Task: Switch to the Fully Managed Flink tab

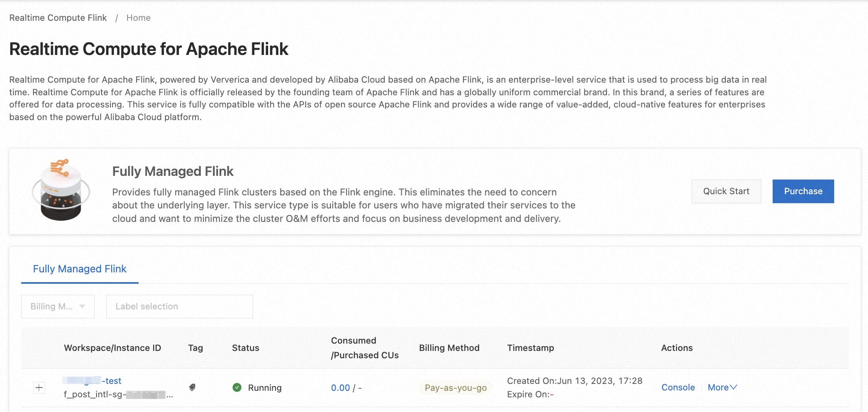Action: point(80,269)
